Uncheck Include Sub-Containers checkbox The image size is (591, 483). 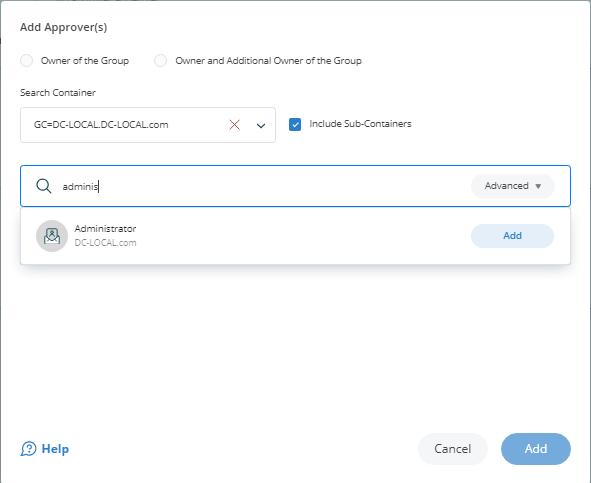pos(295,124)
